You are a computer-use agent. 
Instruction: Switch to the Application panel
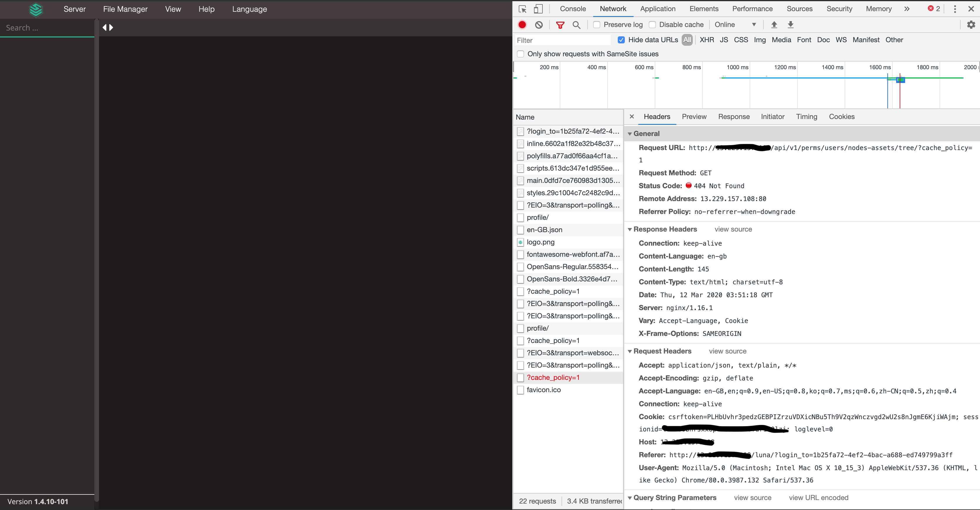pos(658,9)
